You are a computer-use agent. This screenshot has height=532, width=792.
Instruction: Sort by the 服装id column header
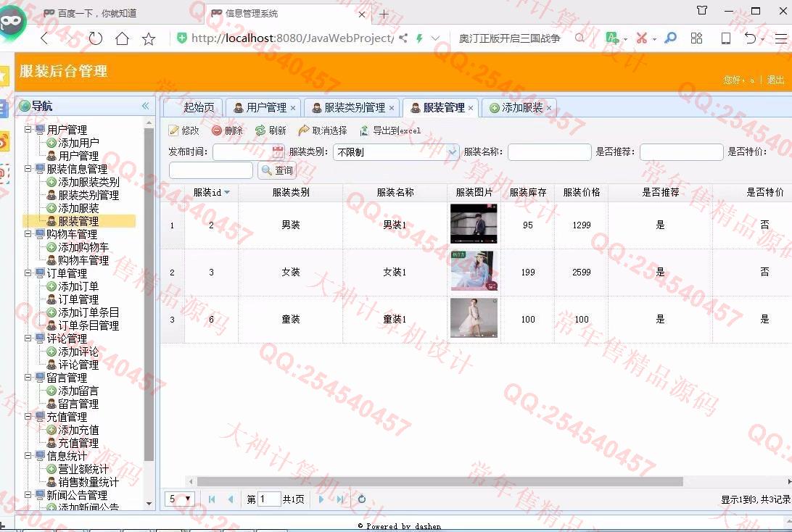click(x=212, y=192)
